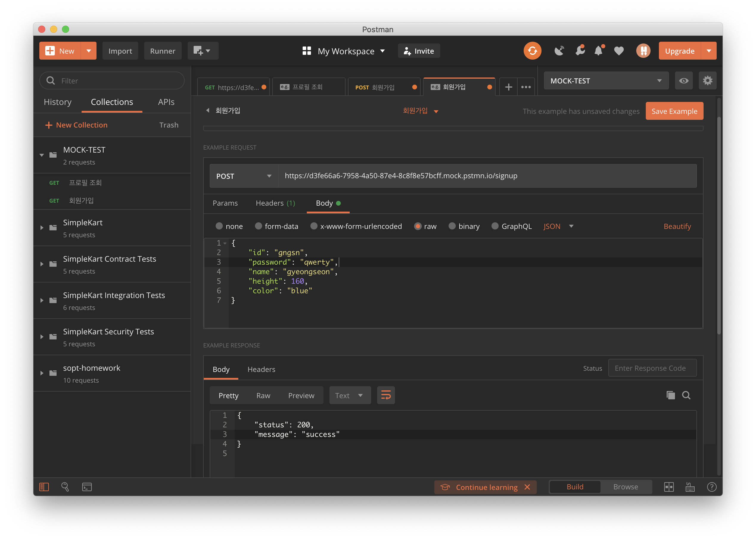Open the satellite capture requests icon
756x540 pixels.
coord(559,51)
